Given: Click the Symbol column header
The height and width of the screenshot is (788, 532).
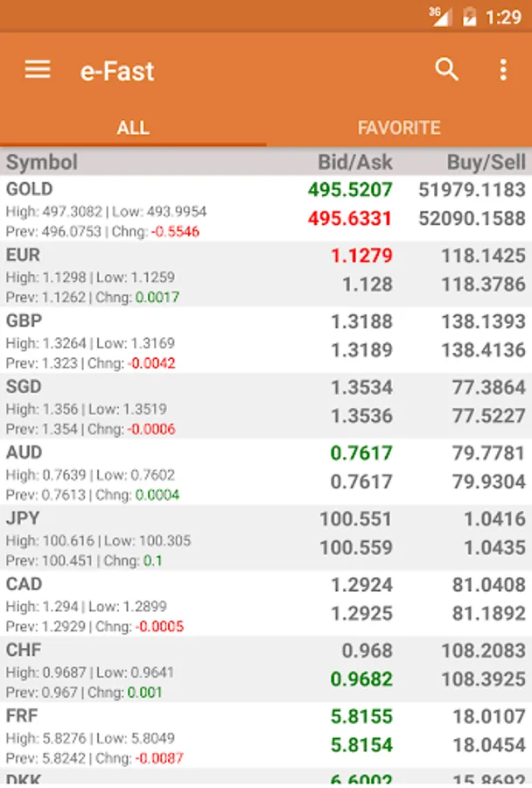Looking at the screenshot, I should (x=42, y=162).
